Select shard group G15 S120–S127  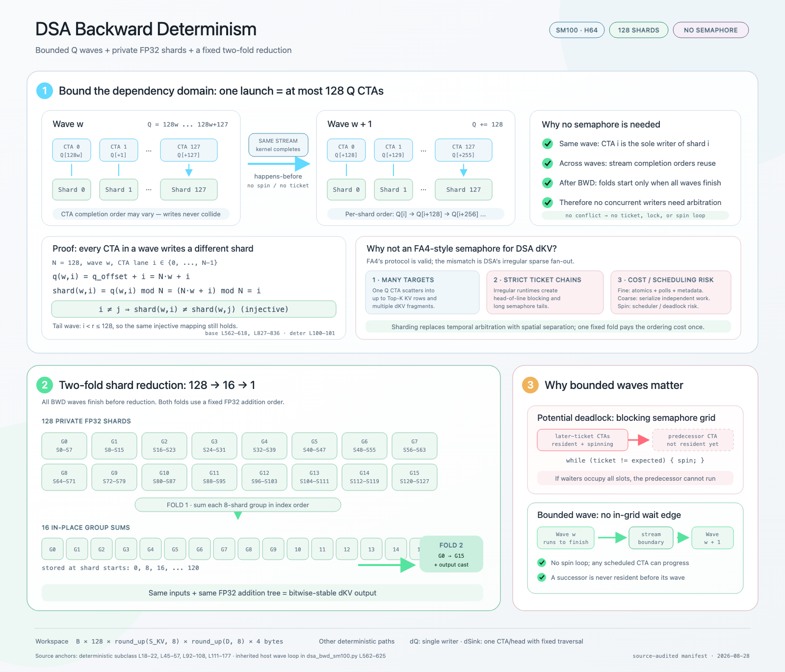click(415, 477)
